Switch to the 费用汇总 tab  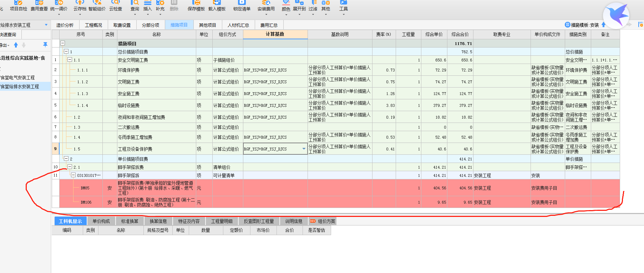point(269,25)
